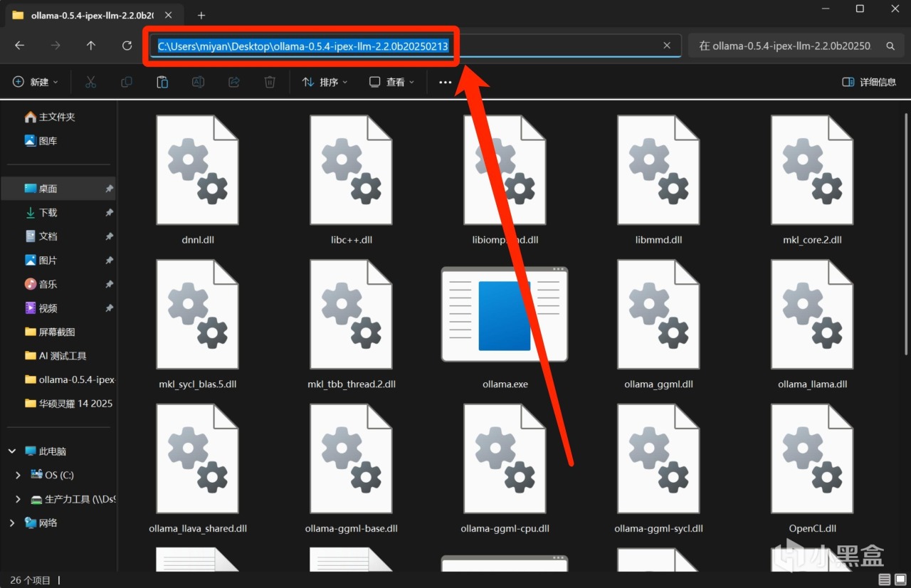
Task: Select the mkl_core.2.dll file
Action: tap(812, 181)
